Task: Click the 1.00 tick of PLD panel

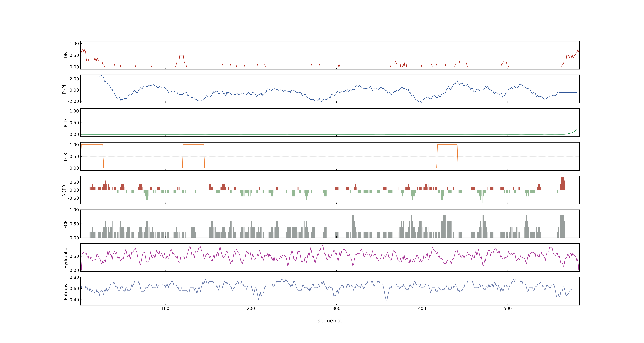Action: pos(74,111)
